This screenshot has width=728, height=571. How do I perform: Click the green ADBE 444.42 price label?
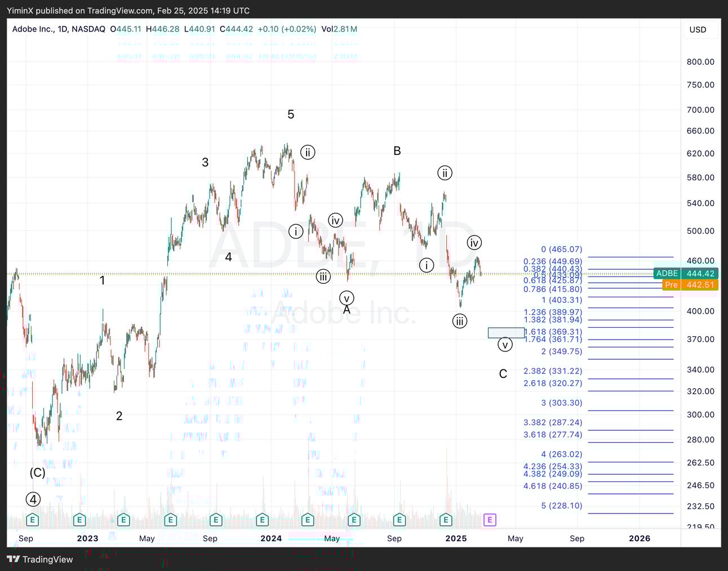click(686, 274)
